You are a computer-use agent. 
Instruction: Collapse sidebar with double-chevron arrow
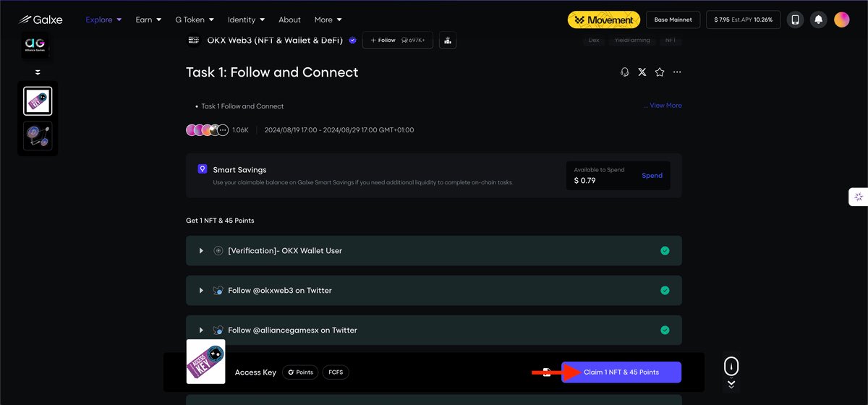(38, 72)
